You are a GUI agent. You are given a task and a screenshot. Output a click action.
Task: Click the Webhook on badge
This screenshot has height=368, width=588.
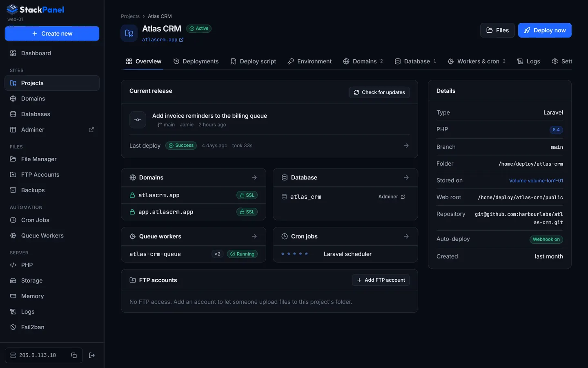pos(546,239)
